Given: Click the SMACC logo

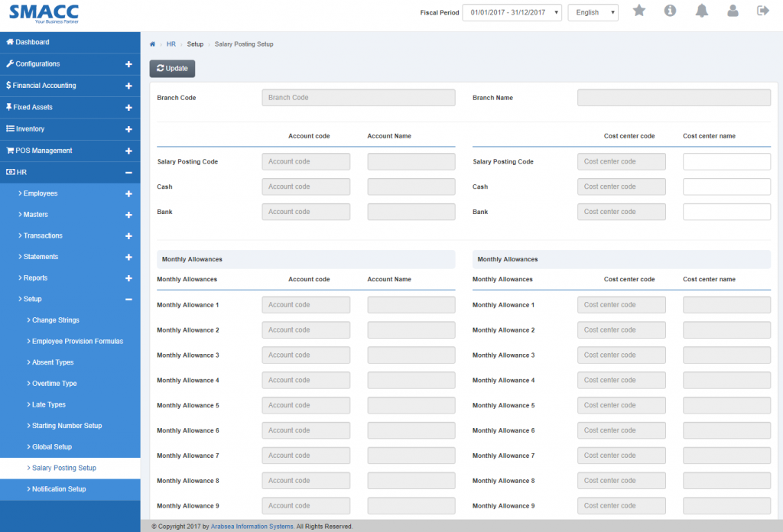Looking at the screenshot, I should click(44, 13).
